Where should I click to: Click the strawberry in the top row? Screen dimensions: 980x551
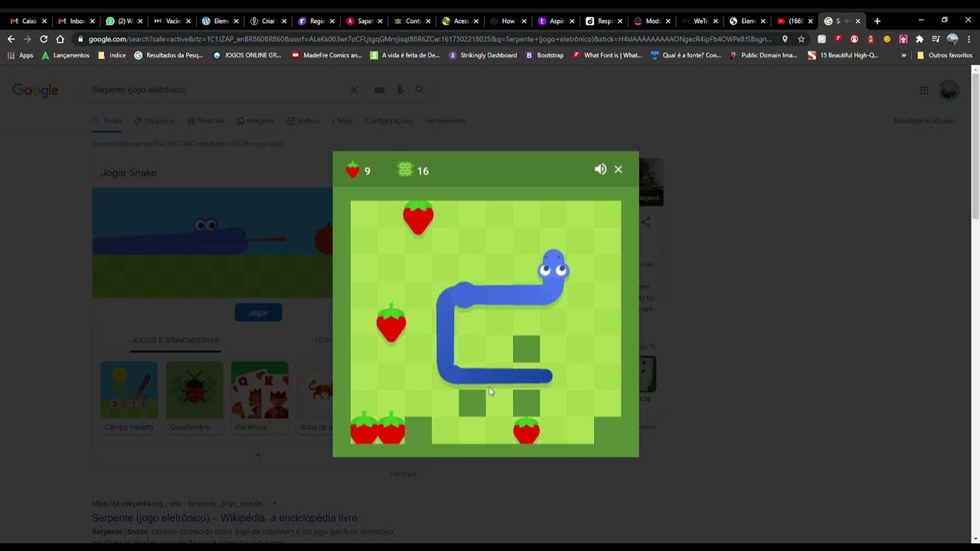pos(418,217)
